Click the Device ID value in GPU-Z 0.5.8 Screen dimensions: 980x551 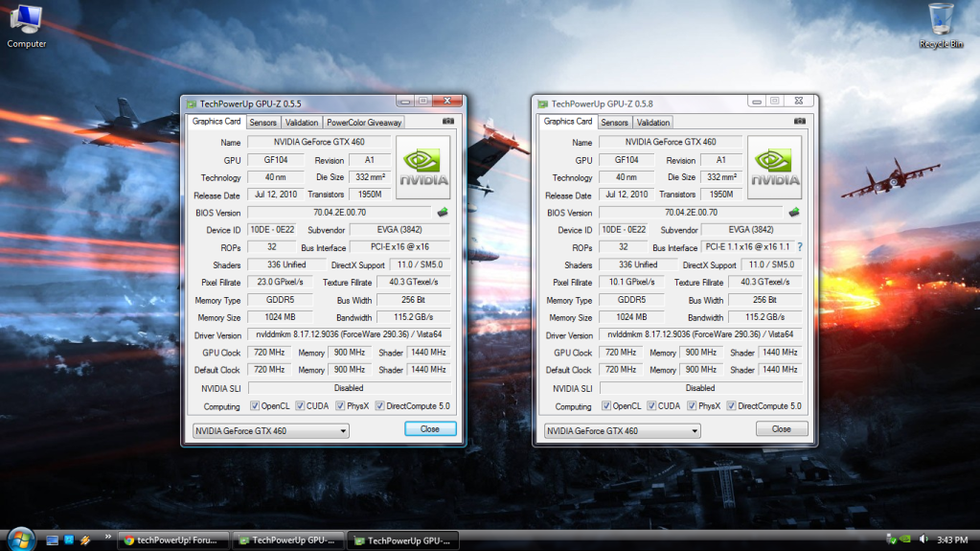[623, 230]
